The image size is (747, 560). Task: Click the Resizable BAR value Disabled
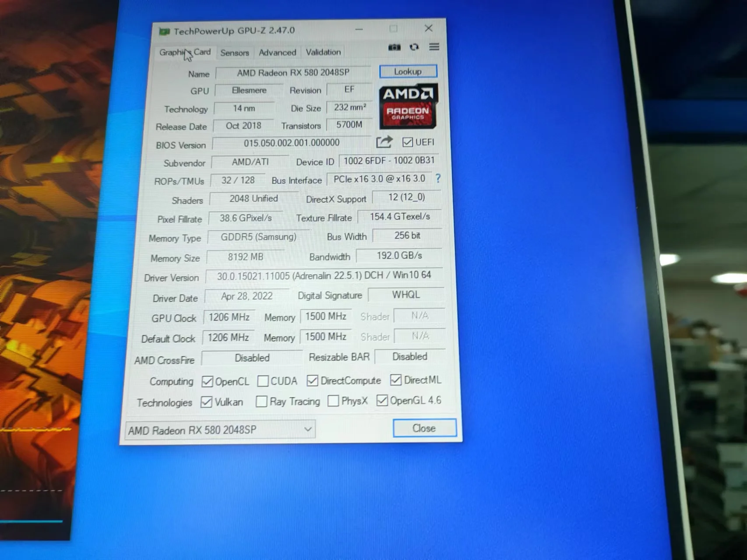point(410,357)
